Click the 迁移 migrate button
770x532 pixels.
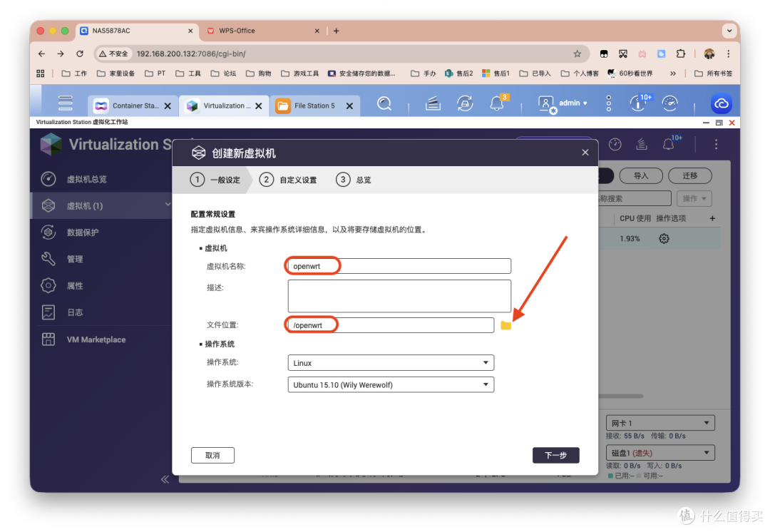coord(690,176)
